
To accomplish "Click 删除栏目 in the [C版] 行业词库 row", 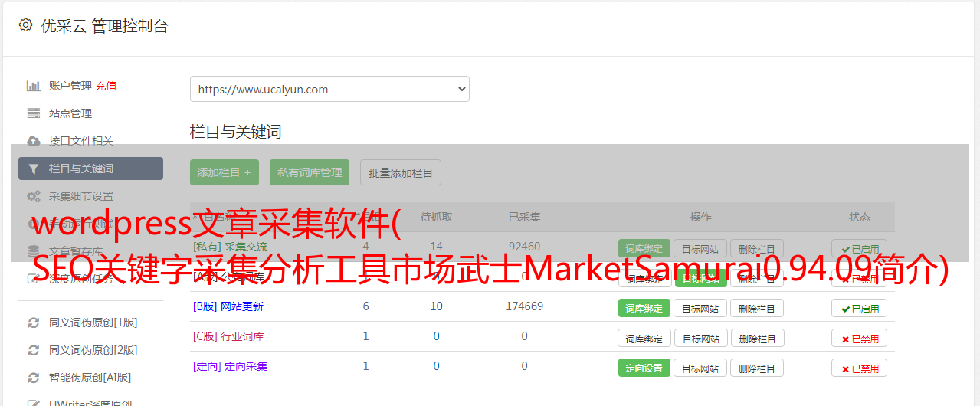I will (757, 338).
